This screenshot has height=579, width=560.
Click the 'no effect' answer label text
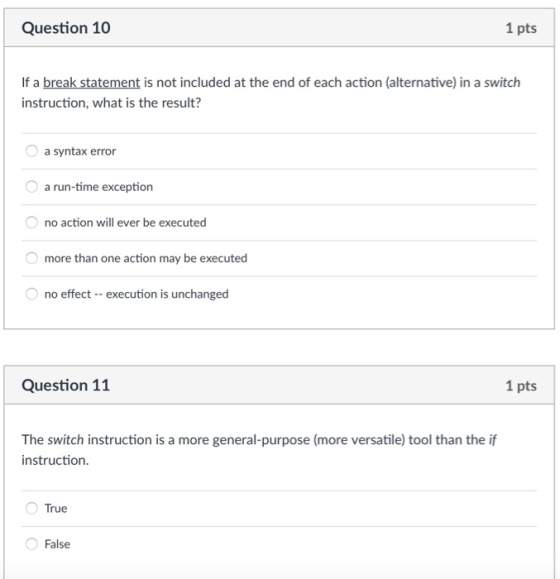[x=137, y=294]
